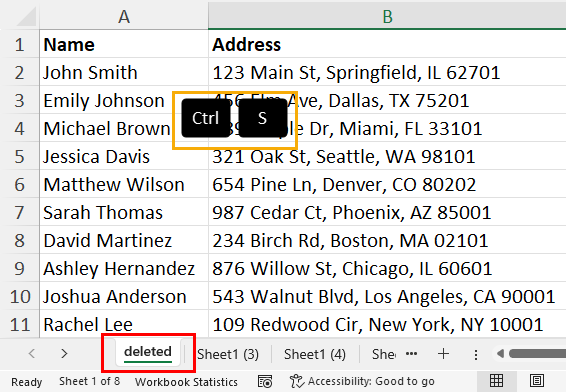Select column A header

124,16
